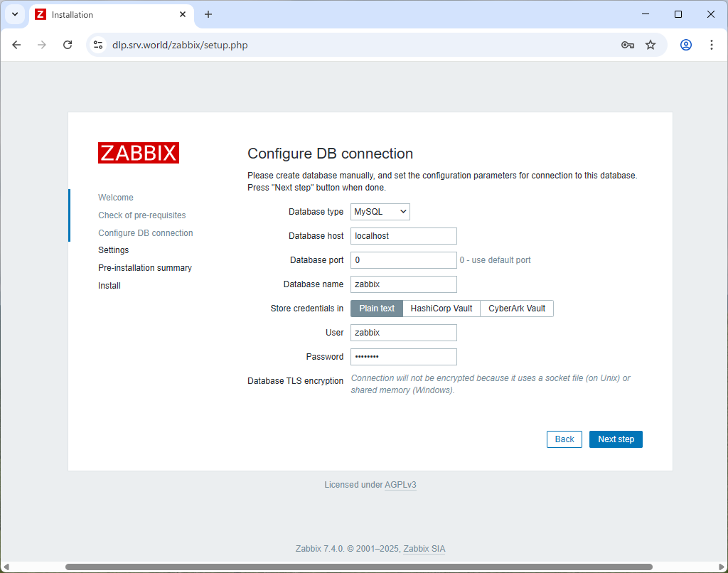The width and height of the screenshot is (728, 573).
Task: Click the Zabbix logo
Action: tap(138, 152)
